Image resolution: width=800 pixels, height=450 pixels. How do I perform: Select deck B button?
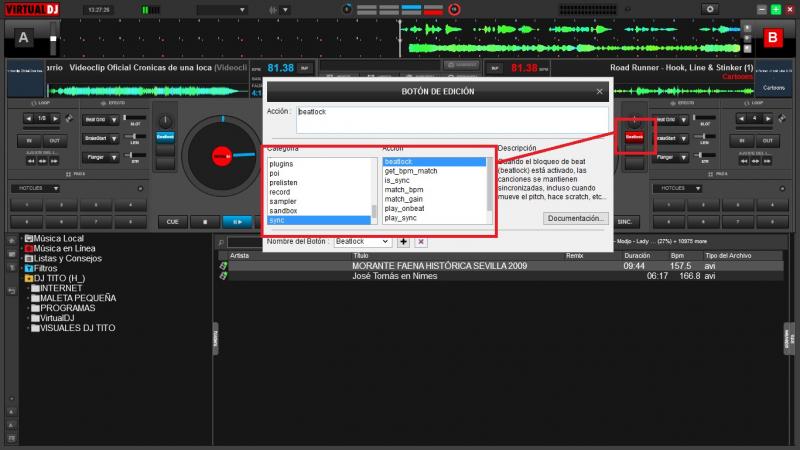tap(772, 38)
